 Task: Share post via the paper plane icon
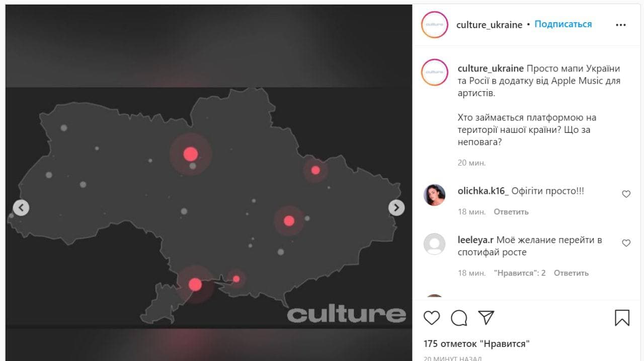(x=486, y=317)
